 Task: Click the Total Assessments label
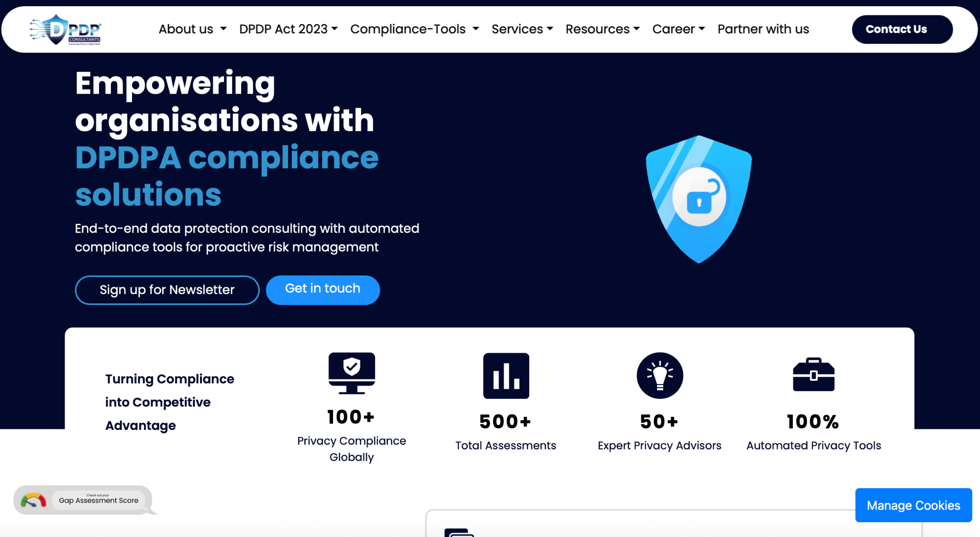(506, 446)
